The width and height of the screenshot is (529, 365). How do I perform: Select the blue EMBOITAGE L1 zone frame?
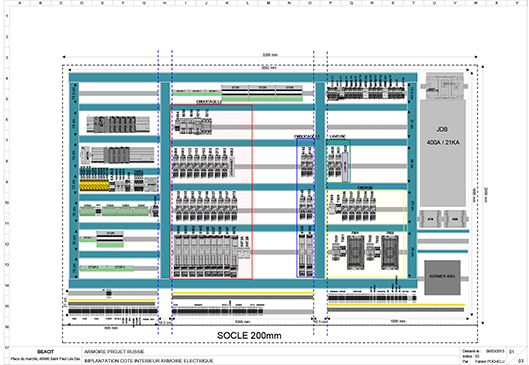click(x=306, y=208)
